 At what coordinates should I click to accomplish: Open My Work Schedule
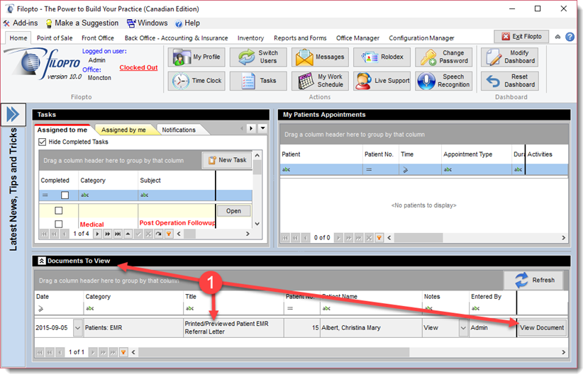coord(321,81)
